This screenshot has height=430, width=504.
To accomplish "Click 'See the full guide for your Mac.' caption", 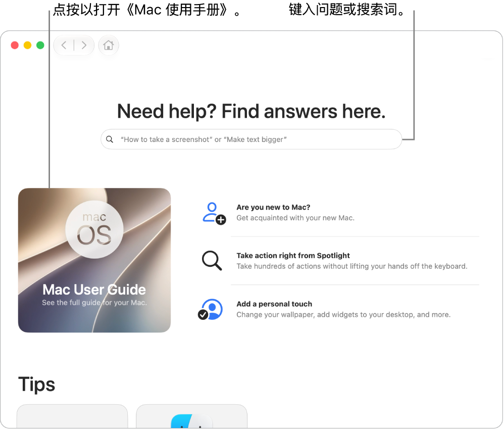I will pos(94,303).
